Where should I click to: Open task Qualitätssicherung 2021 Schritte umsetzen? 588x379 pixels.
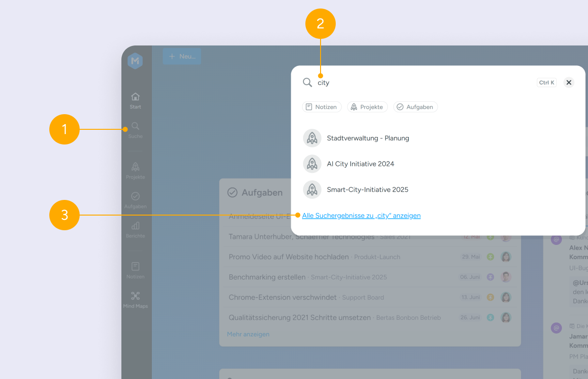pyautogui.click(x=300, y=317)
